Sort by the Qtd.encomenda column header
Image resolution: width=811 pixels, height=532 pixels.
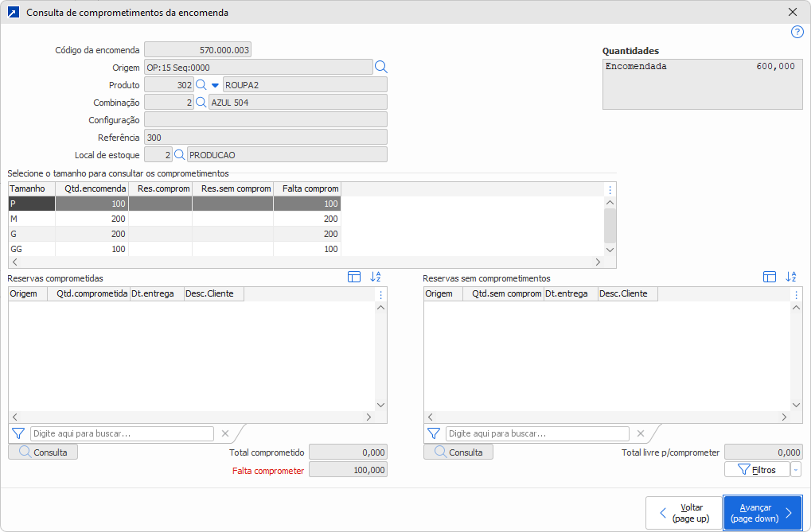click(92, 188)
